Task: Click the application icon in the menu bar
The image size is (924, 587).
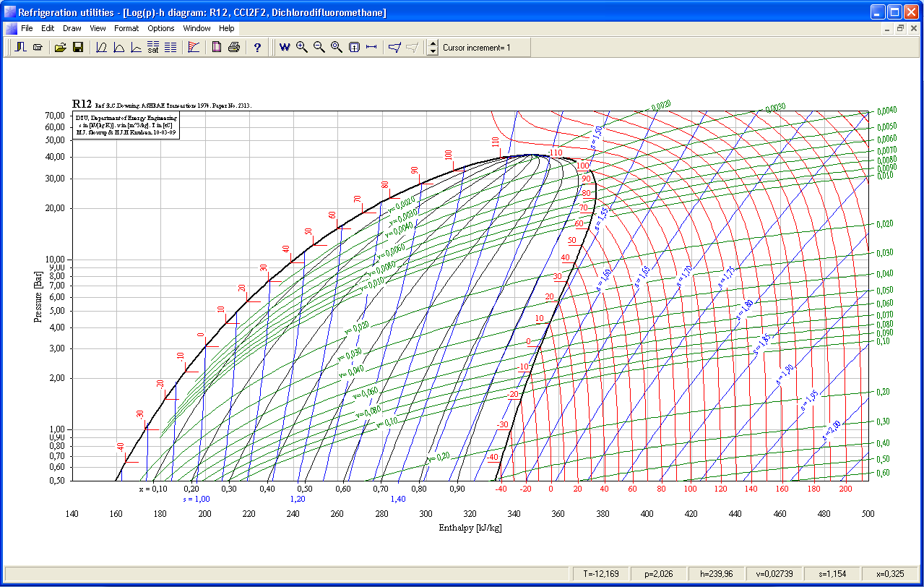Action: (x=11, y=28)
